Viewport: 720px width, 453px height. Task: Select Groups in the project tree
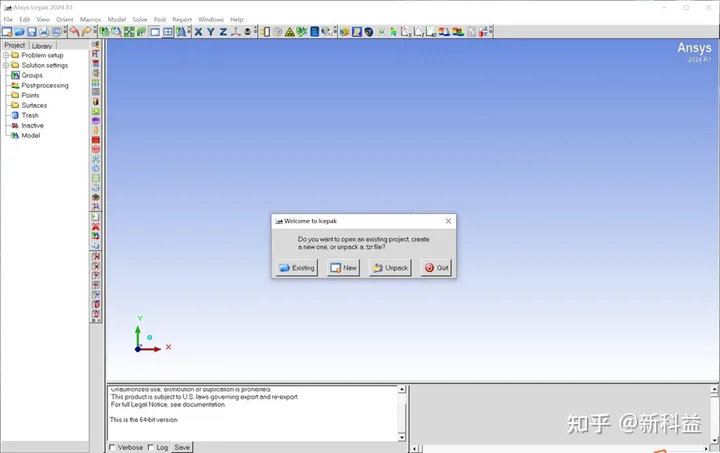pos(32,75)
